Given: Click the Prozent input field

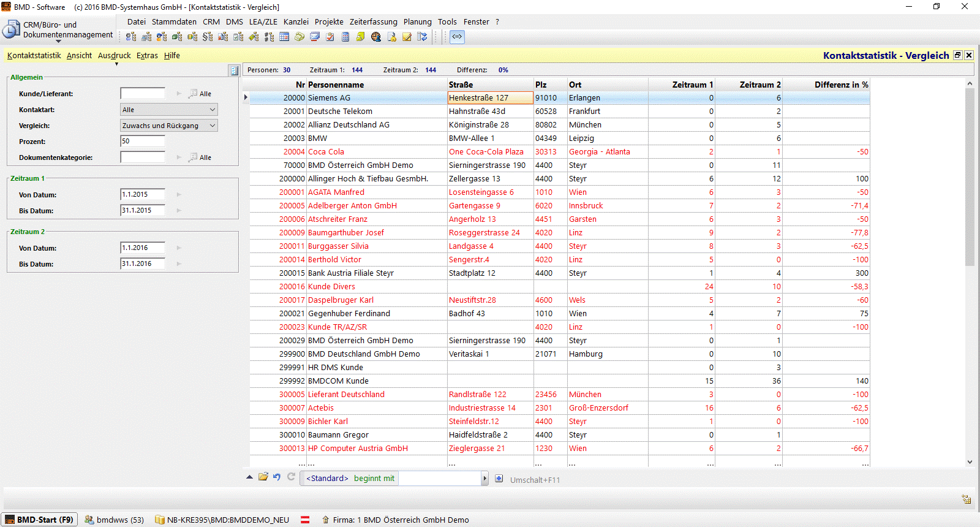Looking at the screenshot, I should coord(143,141).
